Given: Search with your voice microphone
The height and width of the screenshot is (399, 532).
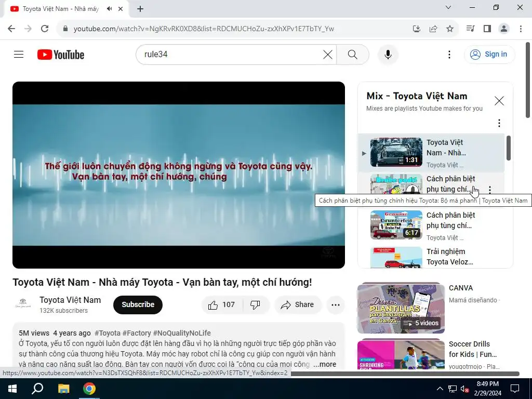Looking at the screenshot, I should [x=388, y=54].
